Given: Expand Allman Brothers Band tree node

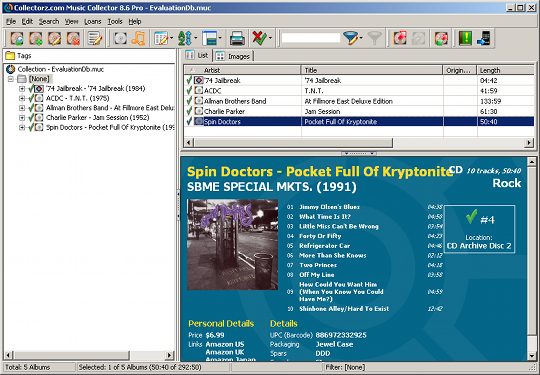Looking at the screenshot, I should click(x=22, y=108).
